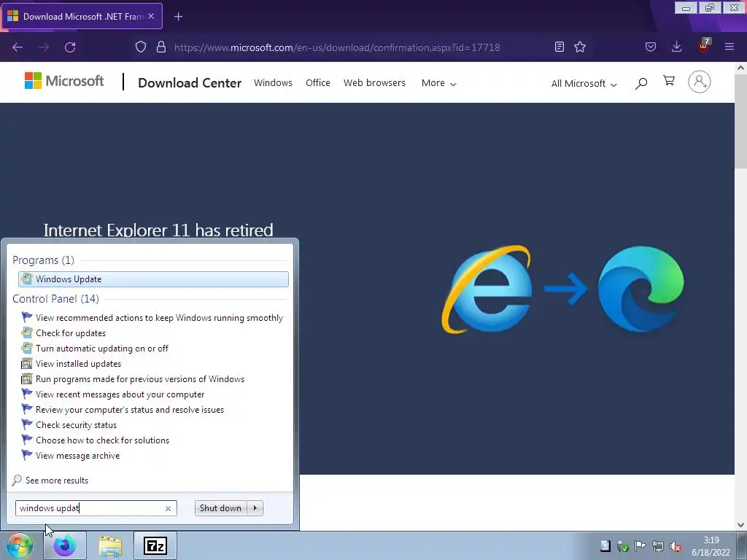
Task: Open the Microsoft site search
Action: point(641,83)
